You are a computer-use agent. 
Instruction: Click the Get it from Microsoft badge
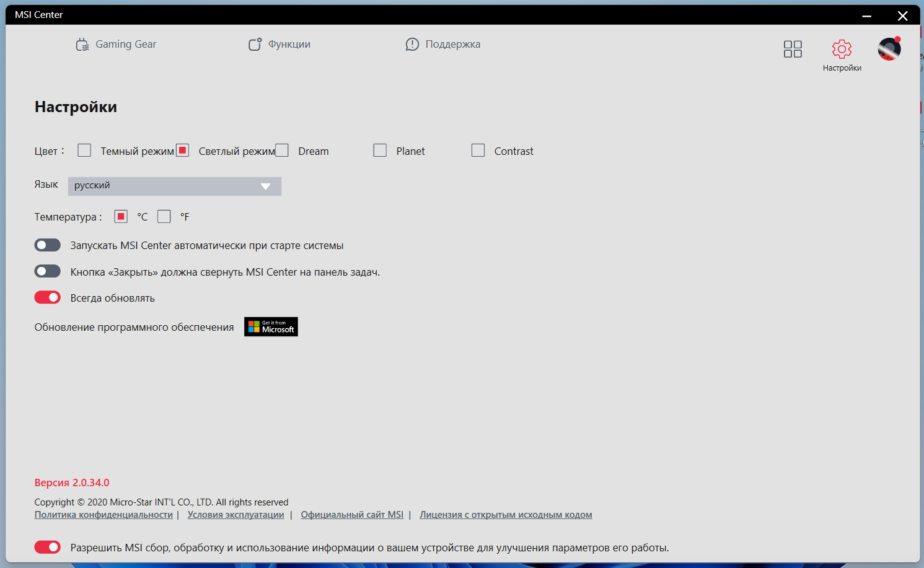tap(271, 326)
